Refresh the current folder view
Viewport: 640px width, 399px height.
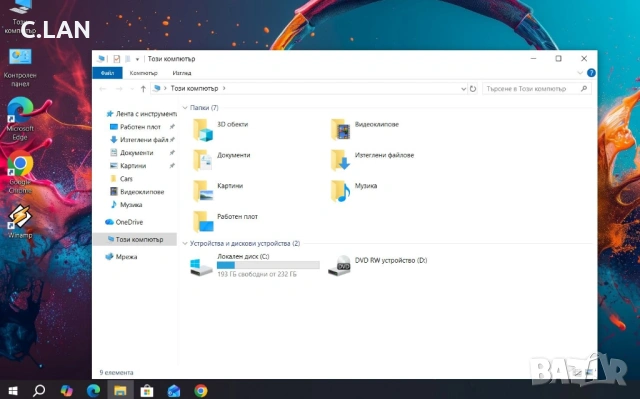point(473,89)
